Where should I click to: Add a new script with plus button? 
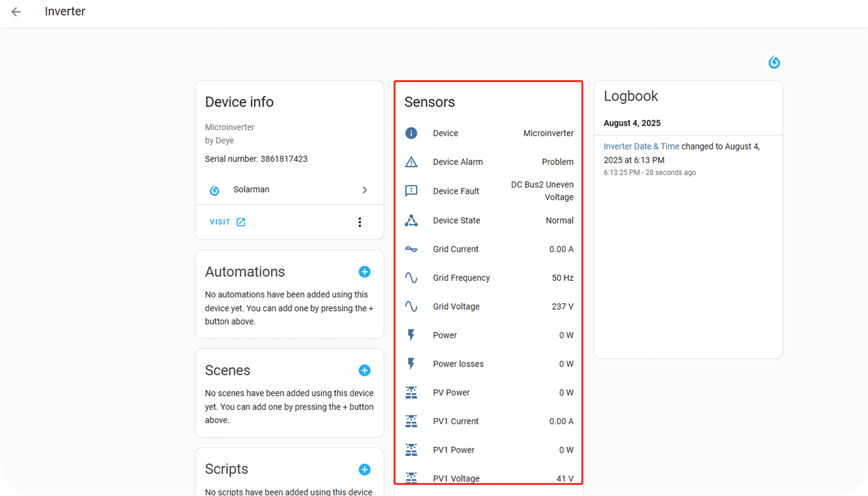pyautogui.click(x=364, y=470)
